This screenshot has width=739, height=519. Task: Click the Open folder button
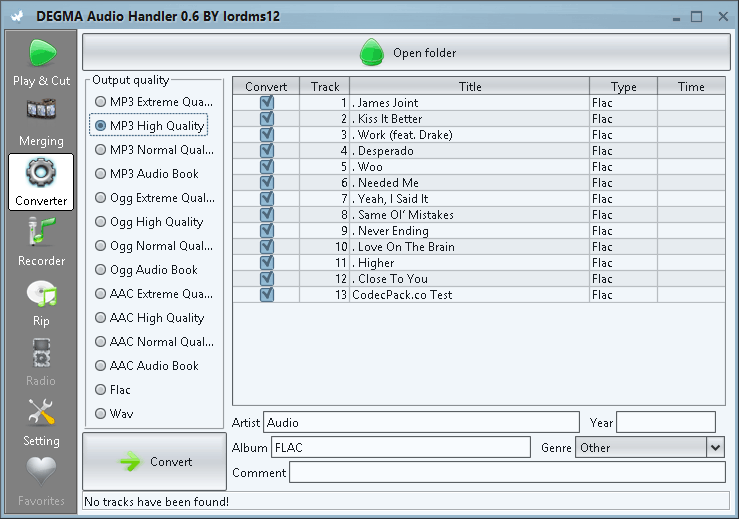[x=406, y=52]
